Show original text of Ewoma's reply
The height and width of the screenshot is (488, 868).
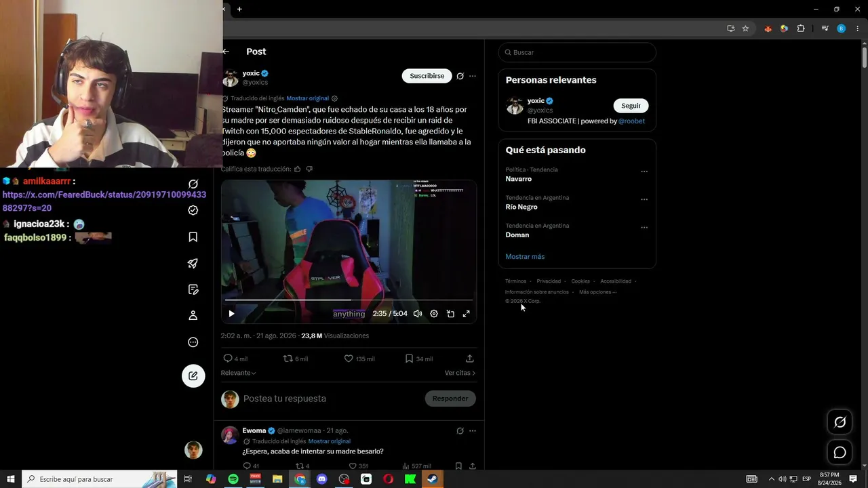330,441
